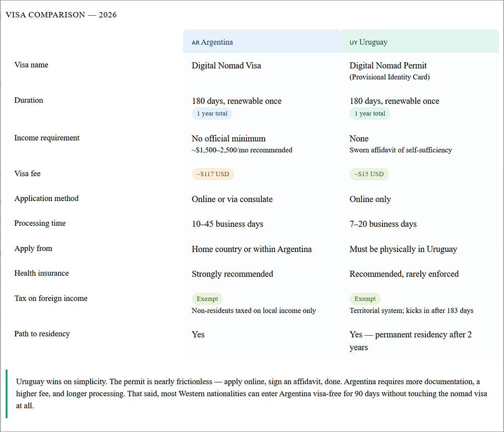Image resolution: width=504 pixels, height=432 pixels.
Task: Click the "Online or via consulate" cell
Action: click(232, 199)
